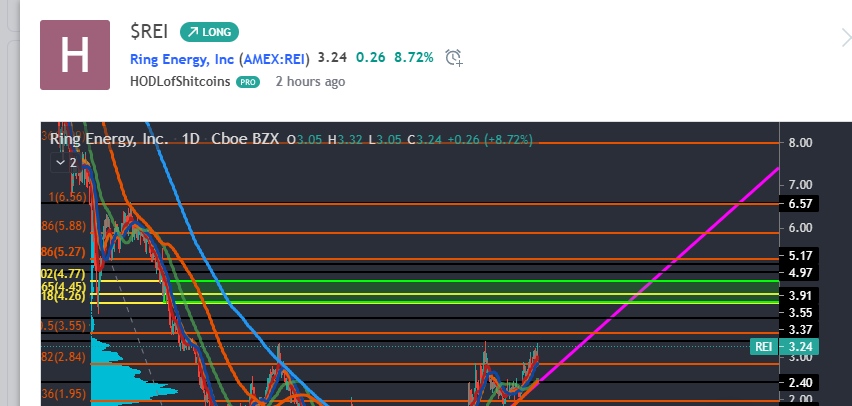Select the Fib level label 86(5.88)
The width and height of the screenshot is (852, 406).
coord(64,226)
